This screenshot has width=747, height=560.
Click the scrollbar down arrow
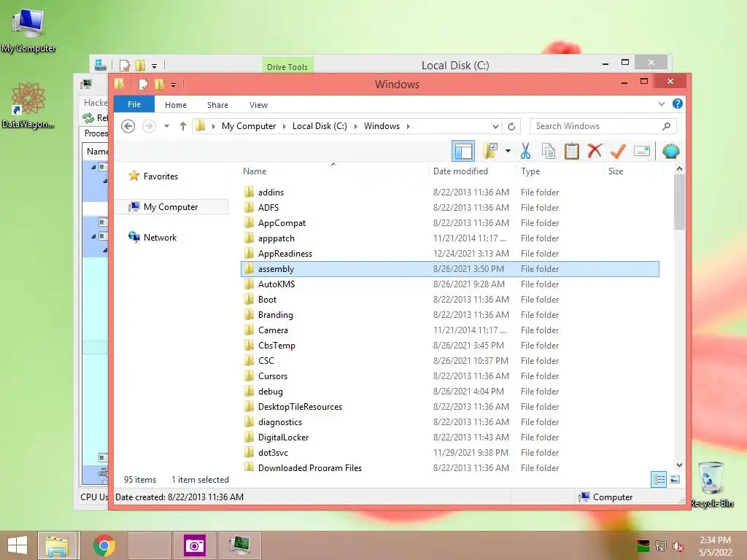[679, 465]
